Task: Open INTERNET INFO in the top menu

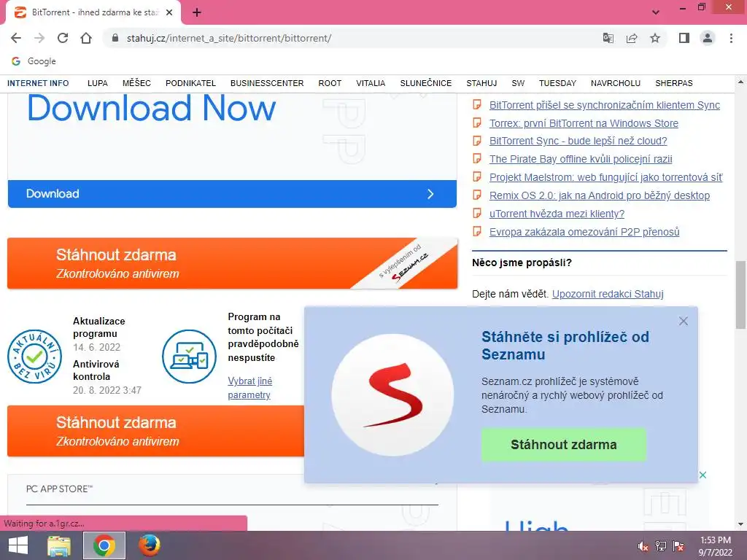Action: click(x=38, y=83)
